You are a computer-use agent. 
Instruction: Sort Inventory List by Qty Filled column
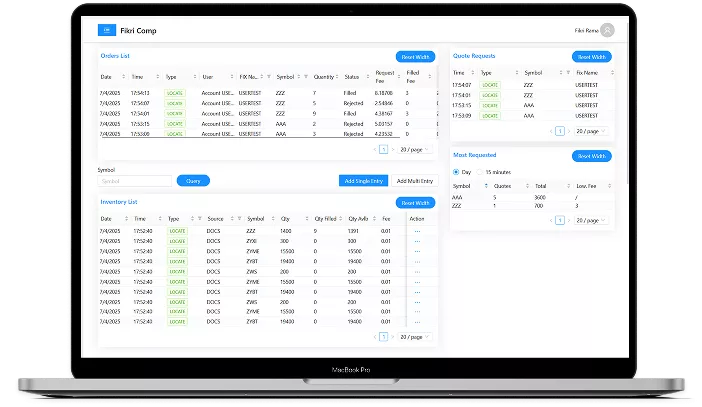pos(340,218)
